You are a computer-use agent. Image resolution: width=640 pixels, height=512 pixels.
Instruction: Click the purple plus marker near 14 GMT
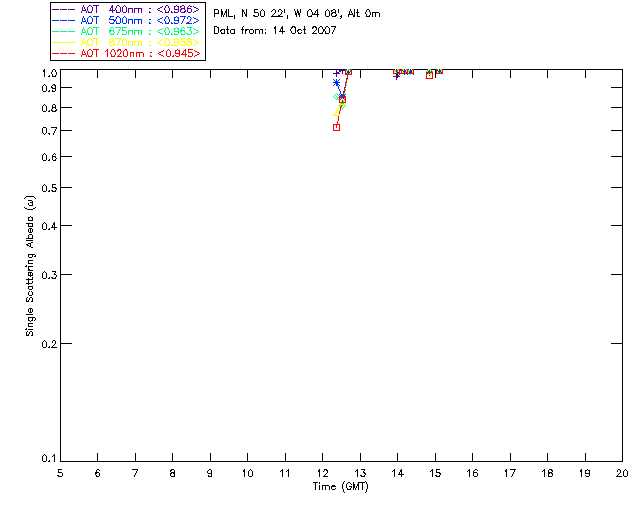pos(397,76)
